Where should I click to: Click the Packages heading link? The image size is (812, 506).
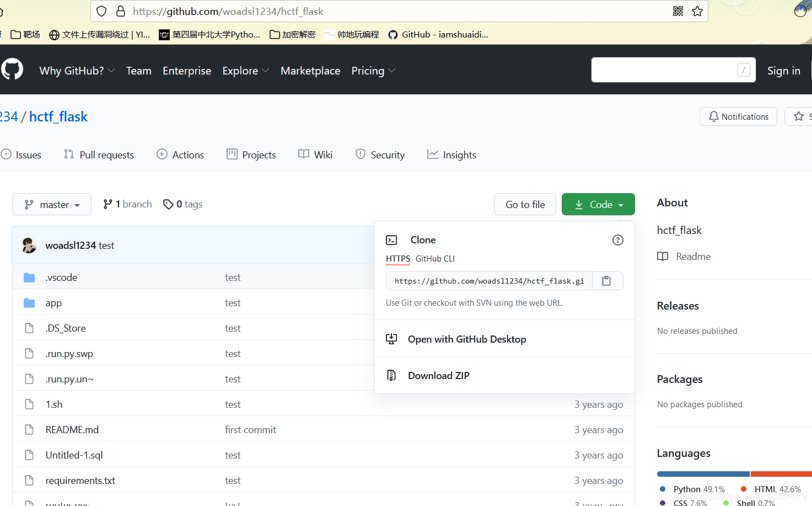(680, 379)
